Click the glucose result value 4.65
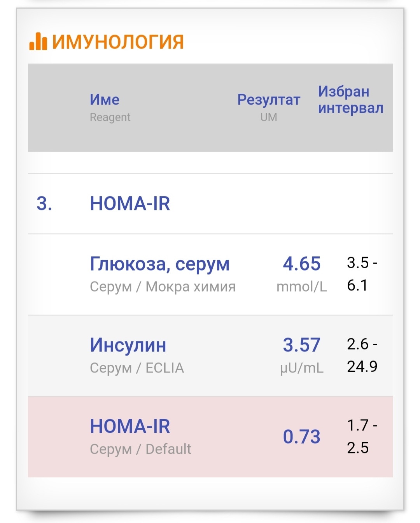Viewport: 420px width, 523px height. (301, 264)
